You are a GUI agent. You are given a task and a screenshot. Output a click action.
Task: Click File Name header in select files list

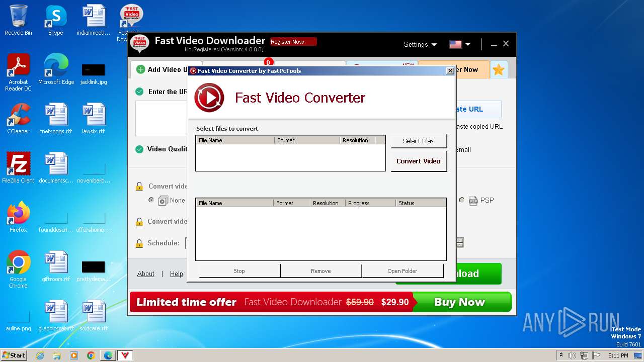tap(235, 140)
